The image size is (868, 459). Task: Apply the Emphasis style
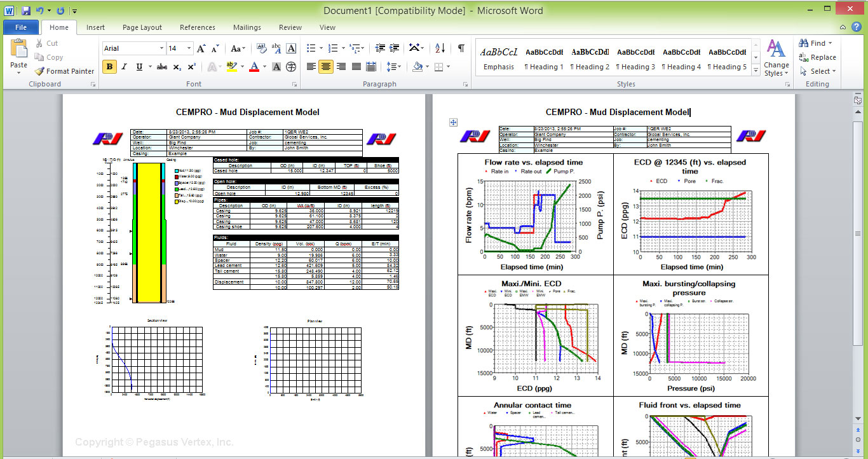(x=499, y=58)
